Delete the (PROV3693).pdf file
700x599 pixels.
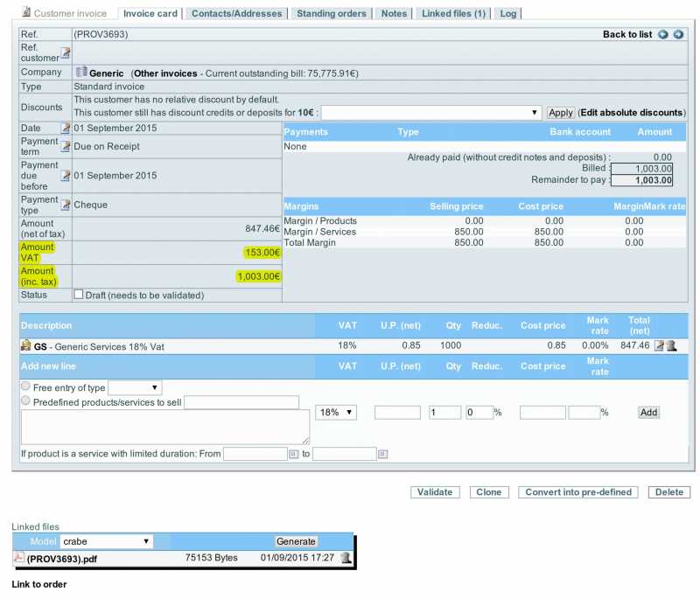346,558
